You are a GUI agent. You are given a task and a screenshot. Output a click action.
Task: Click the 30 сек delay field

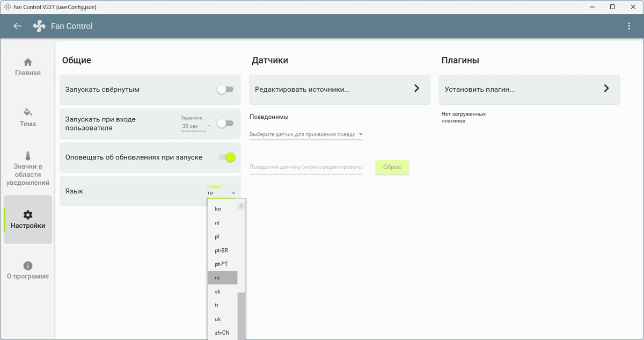[193, 126]
